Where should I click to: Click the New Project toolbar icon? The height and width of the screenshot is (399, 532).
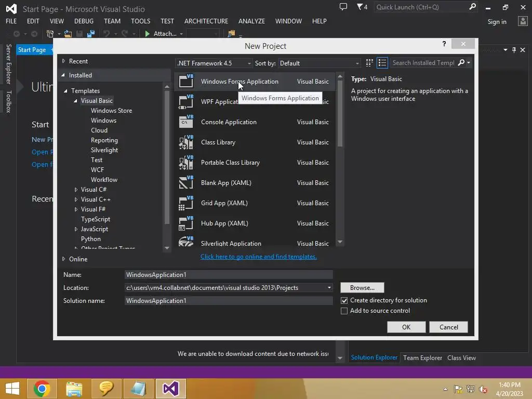click(50, 34)
